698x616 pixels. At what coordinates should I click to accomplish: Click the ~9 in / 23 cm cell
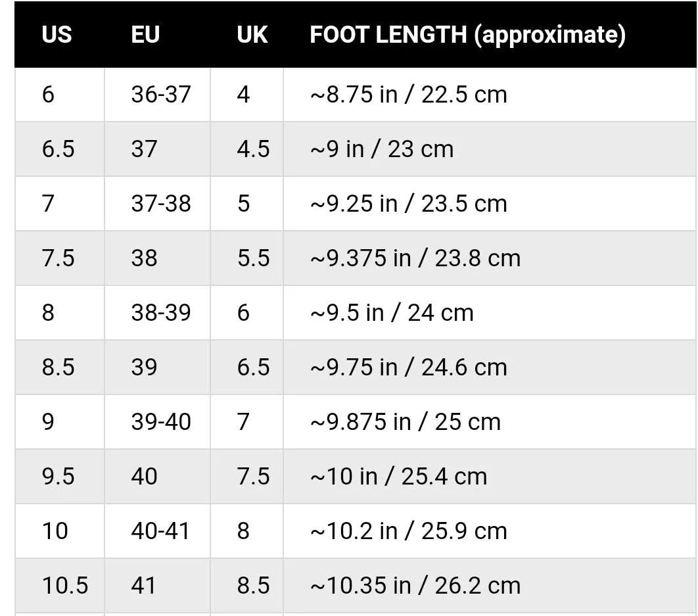490,149
